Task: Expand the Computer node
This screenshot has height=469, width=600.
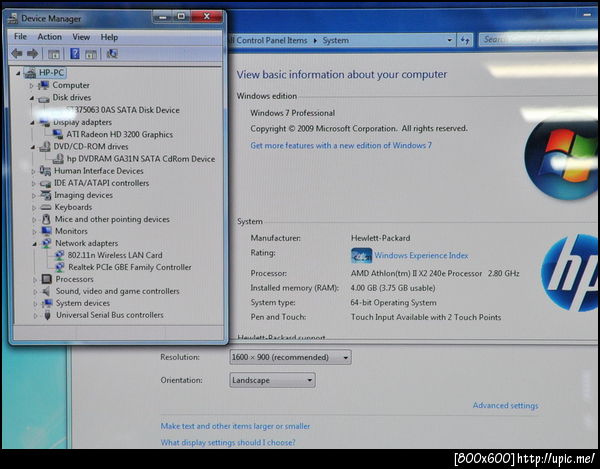Action: [x=31, y=85]
